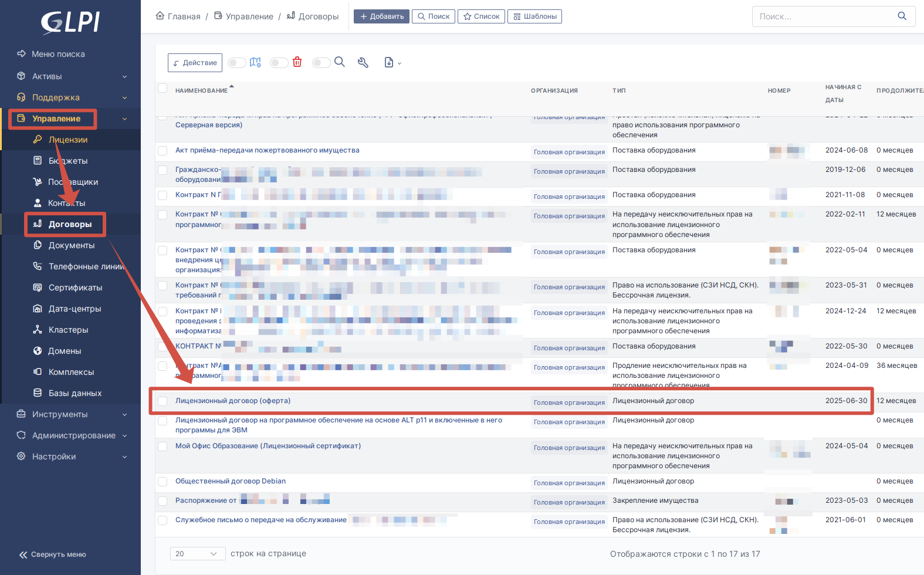Viewport: 924px width, 575px height.
Task: Click the home icon in breadcrumb
Action: pyautogui.click(x=160, y=16)
